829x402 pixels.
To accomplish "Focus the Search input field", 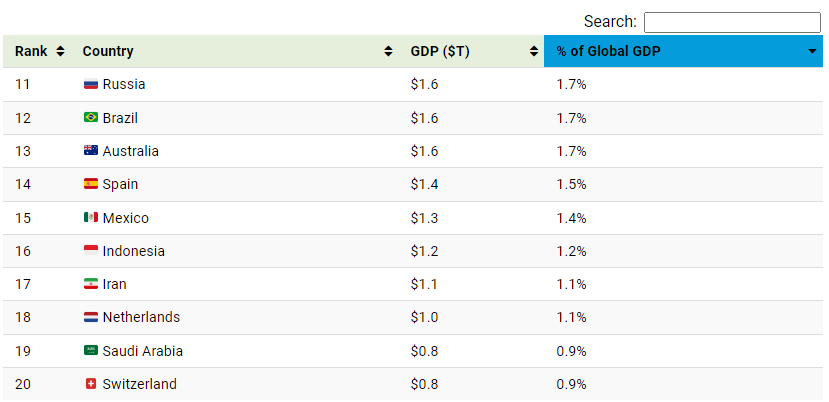I will pos(731,22).
